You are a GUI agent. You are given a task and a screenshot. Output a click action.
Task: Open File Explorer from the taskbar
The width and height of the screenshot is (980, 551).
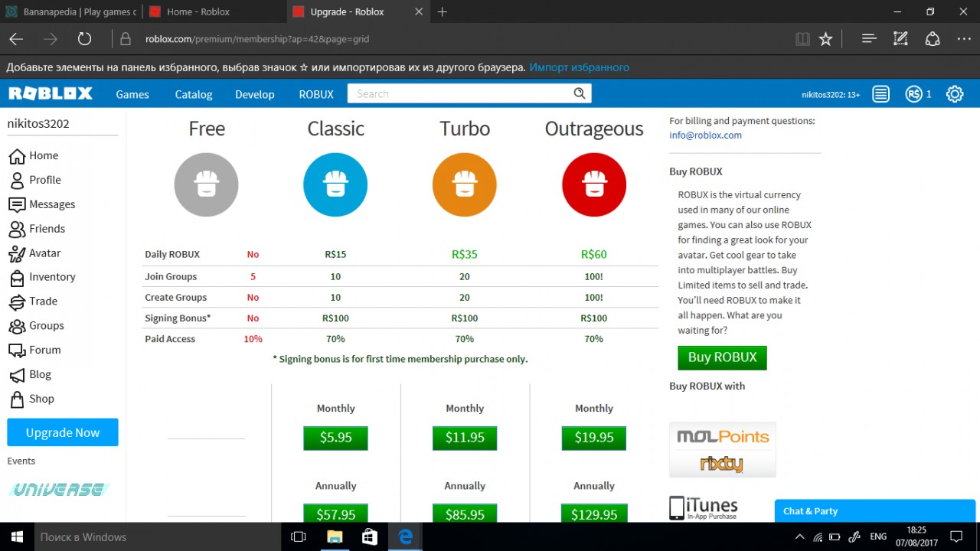pos(335,536)
